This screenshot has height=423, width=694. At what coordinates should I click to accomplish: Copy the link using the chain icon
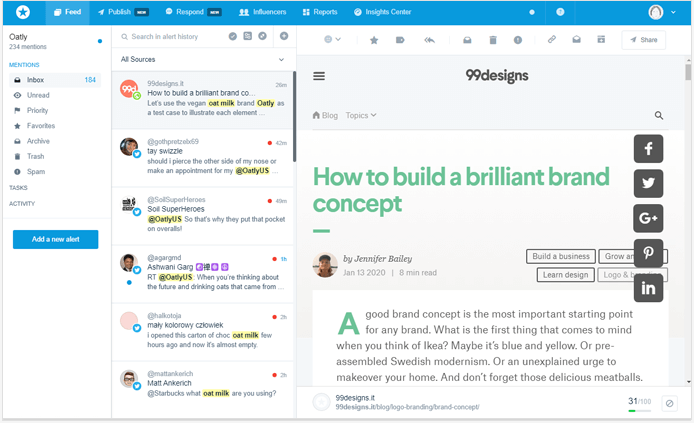pyautogui.click(x=551, y=39)
